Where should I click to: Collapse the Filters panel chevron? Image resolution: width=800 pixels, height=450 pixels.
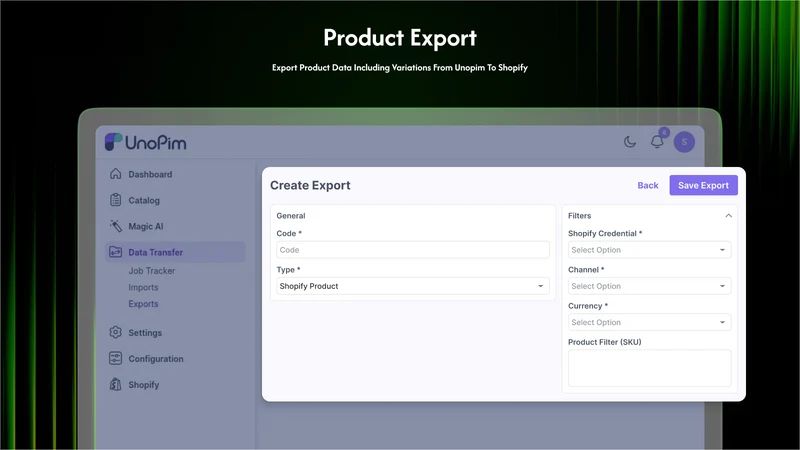[729, 216]
